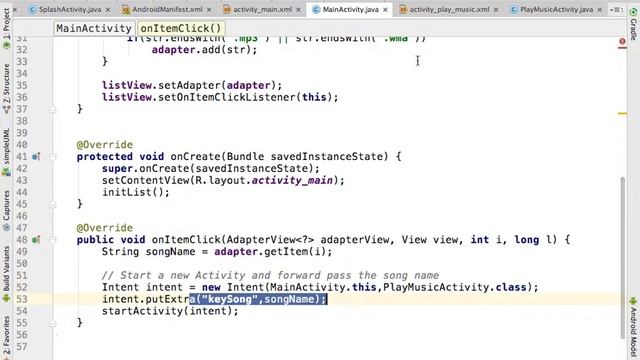
Task: Close the AndroidManifest.xml tab
Action: tap(209, 9)
